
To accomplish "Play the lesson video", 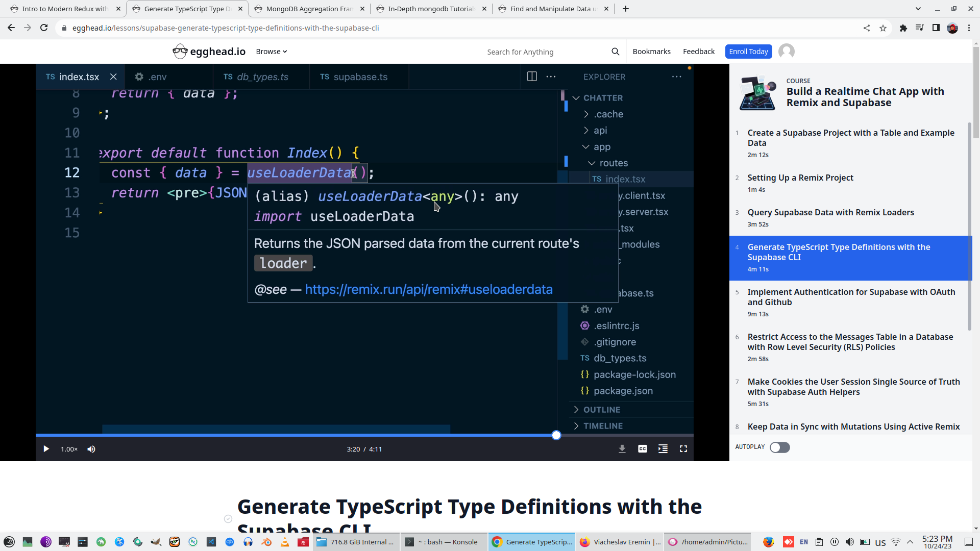I will coord(46,449).
